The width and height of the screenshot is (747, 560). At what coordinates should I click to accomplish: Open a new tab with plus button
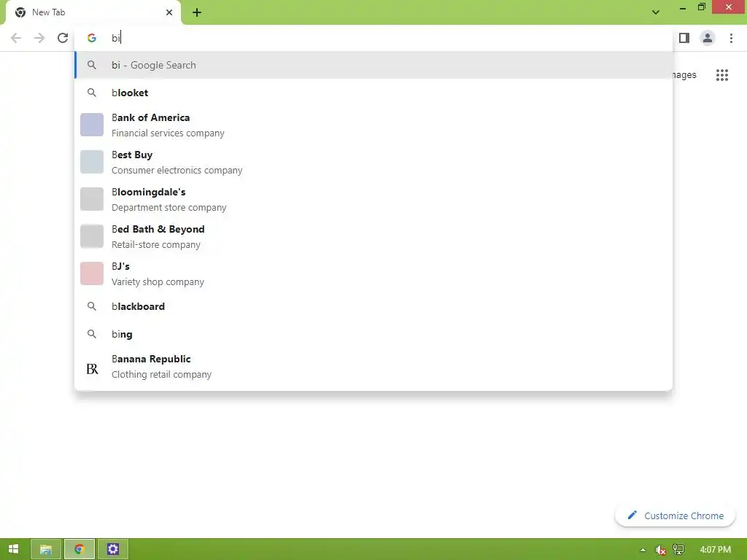pos(197,12)
